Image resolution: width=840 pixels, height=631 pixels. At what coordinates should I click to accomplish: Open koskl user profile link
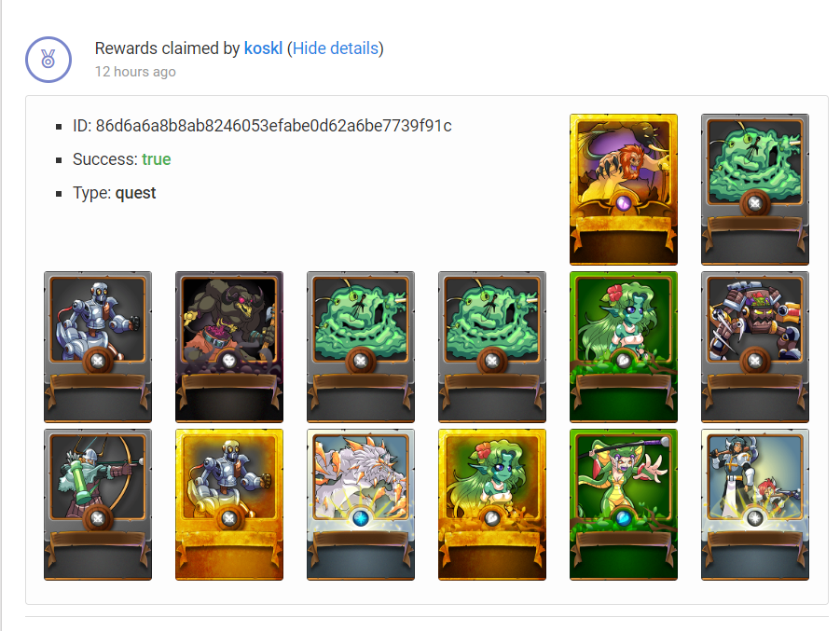tap(263, 48)
